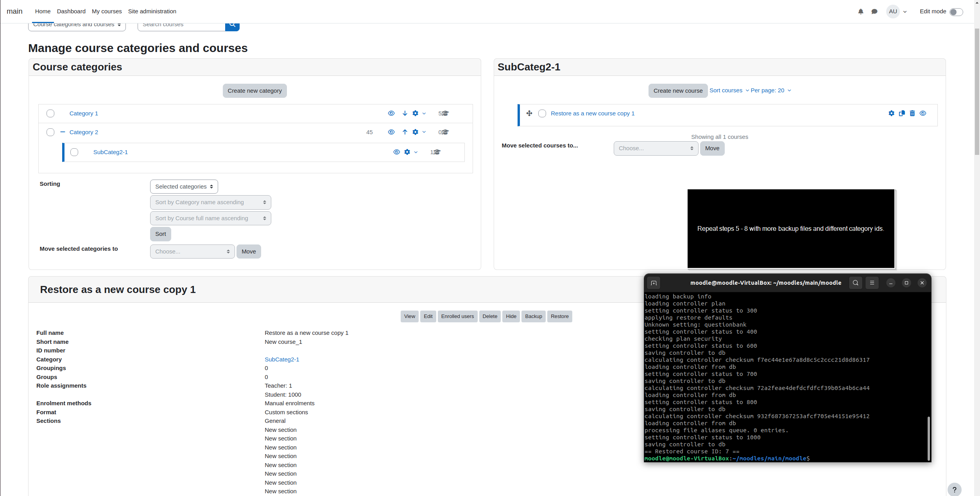Copy course via duplicate icon

click(902, 113)
